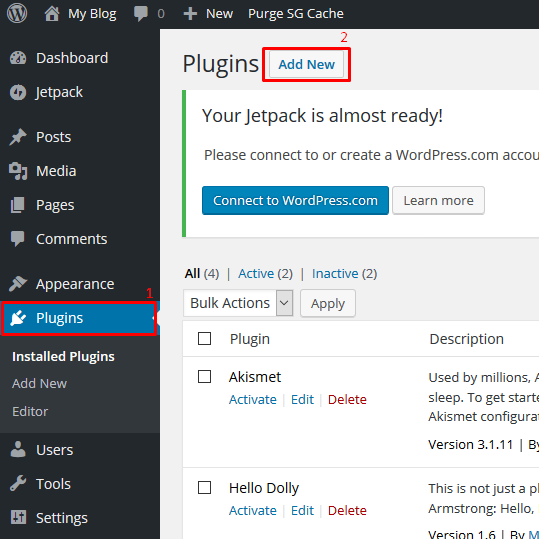Open the WordPress logo menu

point(17,13)
